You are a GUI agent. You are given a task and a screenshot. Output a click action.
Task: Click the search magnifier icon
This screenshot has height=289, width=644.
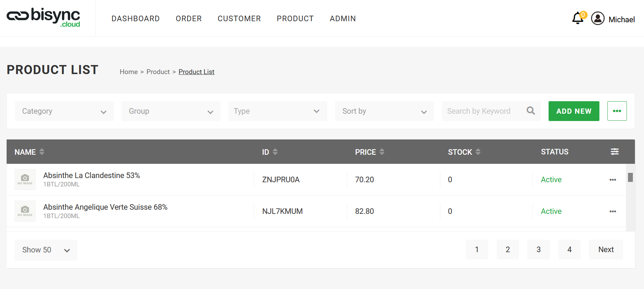coord(530,111)
